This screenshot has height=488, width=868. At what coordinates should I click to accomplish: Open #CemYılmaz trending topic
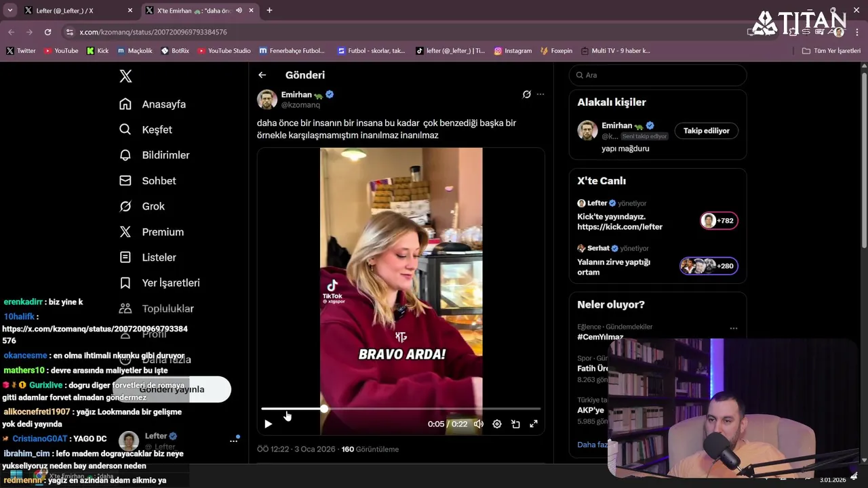(x=600, y=337)
